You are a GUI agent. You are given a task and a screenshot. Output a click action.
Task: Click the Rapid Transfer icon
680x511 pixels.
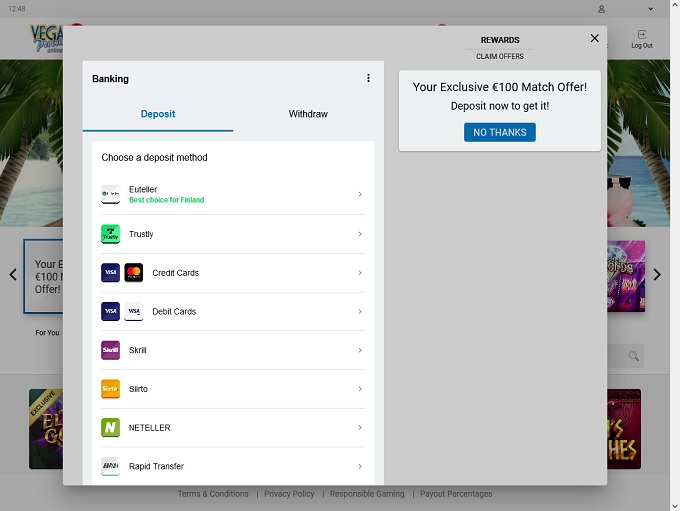point(110,466)
